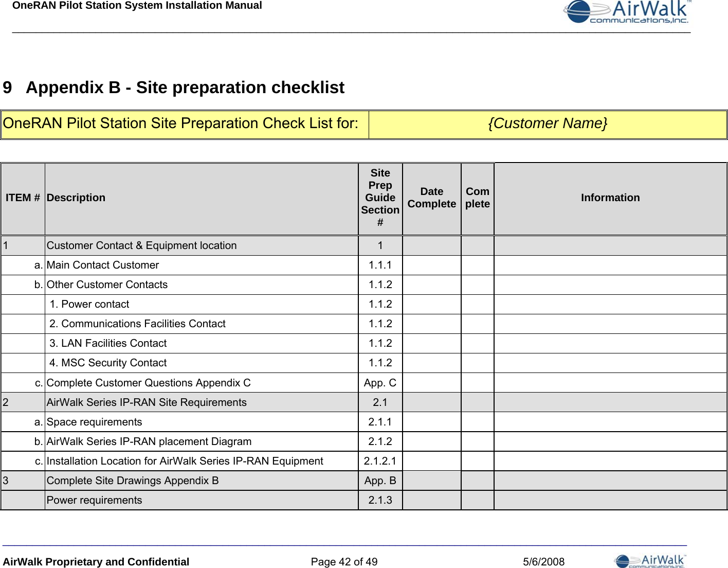Click section value '2.1.3'
The width and height of the screenshot is (728, 568).
(x=380, y=500)
